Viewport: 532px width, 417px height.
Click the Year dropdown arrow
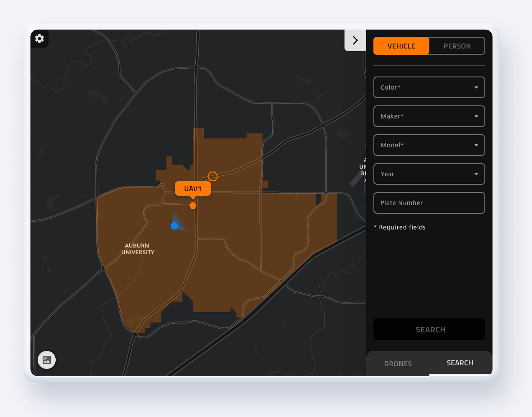tap(476, 174)
